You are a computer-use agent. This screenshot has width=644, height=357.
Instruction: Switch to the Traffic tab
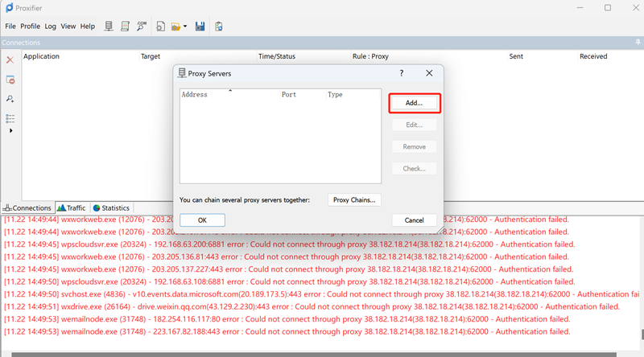click(x=72, y=208)
